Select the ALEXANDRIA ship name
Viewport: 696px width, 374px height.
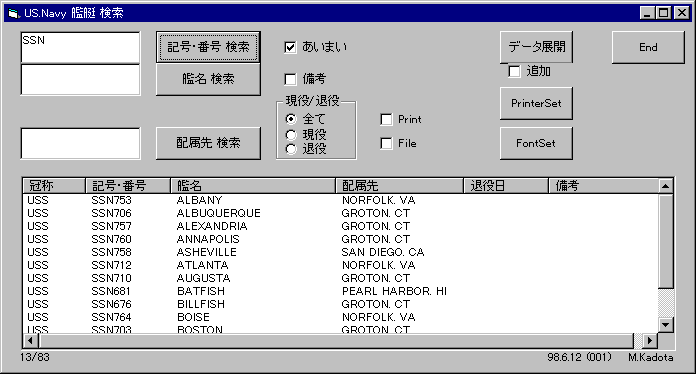point(212,226)
